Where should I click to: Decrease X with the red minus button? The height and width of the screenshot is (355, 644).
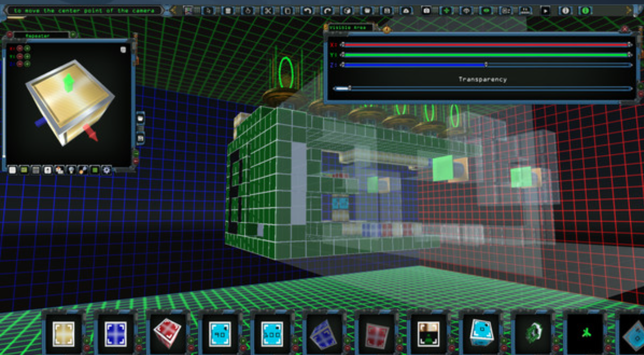coord(20,48)
